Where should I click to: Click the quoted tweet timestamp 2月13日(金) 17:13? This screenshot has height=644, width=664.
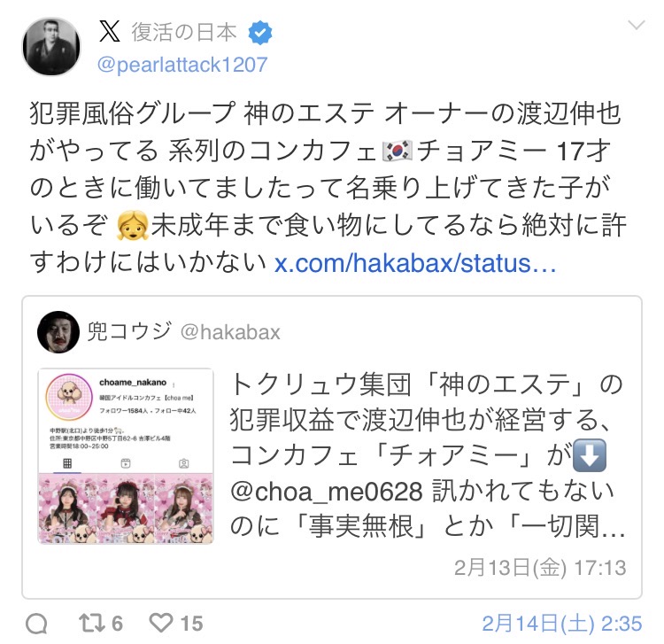coord(540,567)
